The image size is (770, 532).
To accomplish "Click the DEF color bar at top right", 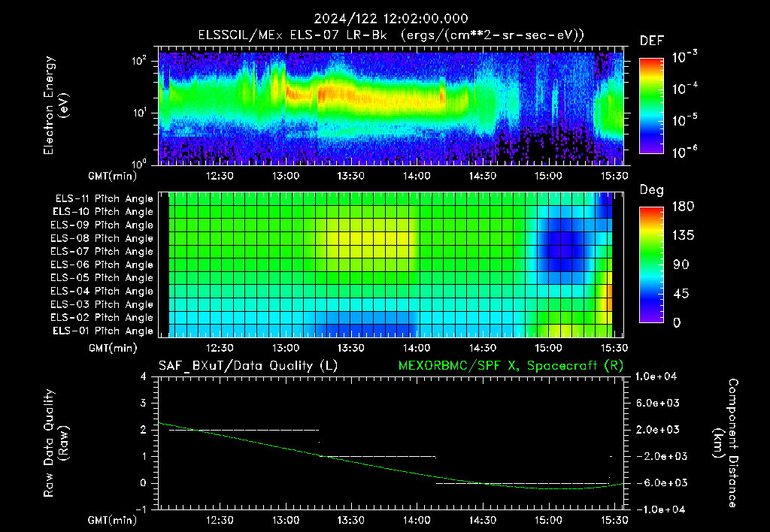I will tap(651, 106).
